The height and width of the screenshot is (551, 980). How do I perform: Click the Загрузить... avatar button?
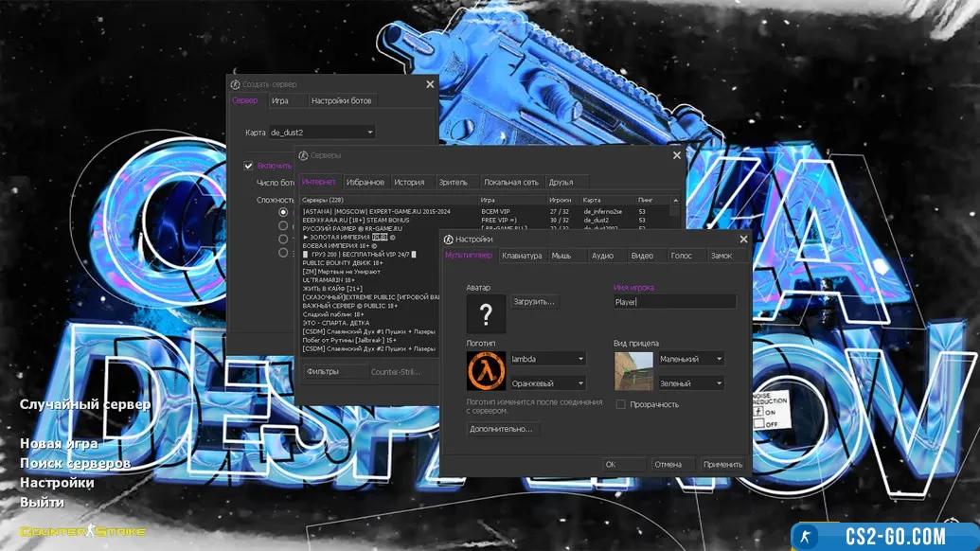click(535, 301)
